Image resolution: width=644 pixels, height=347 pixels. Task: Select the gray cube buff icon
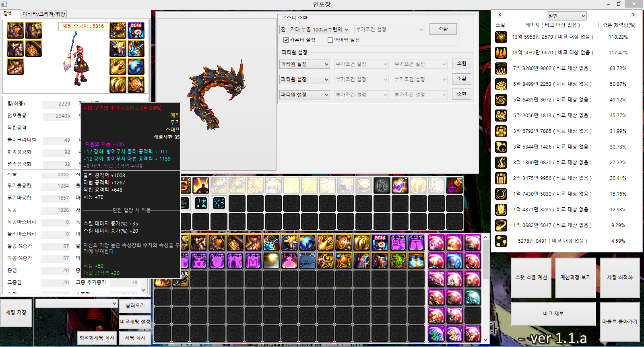(x=382, y=185)
